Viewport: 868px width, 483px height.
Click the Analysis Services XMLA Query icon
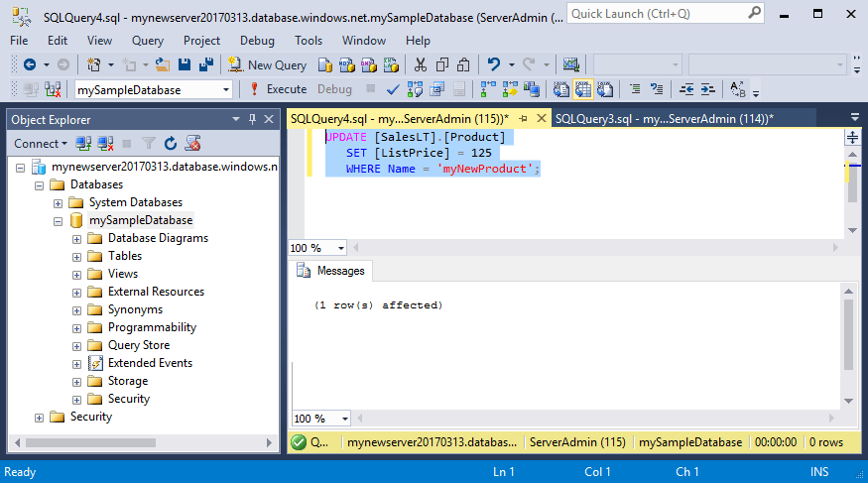(x=391, y=65)
